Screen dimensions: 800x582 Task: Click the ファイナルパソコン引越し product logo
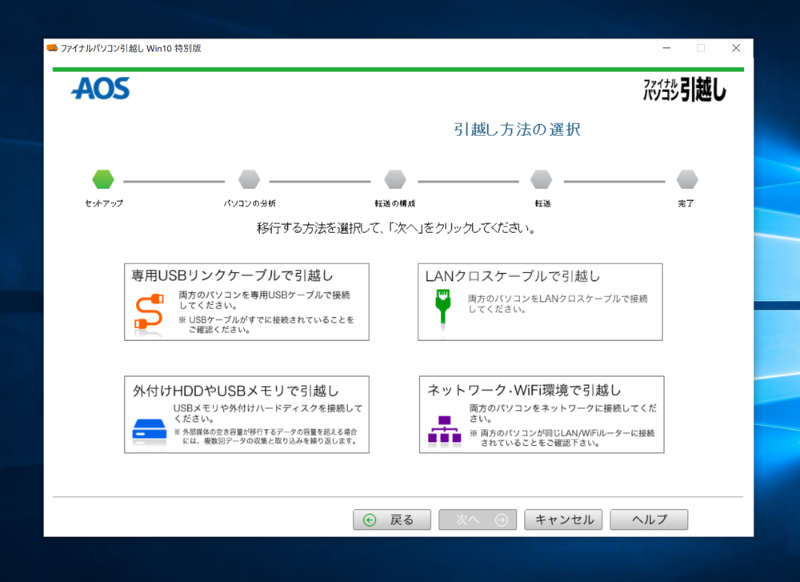[x=684, y=90]
